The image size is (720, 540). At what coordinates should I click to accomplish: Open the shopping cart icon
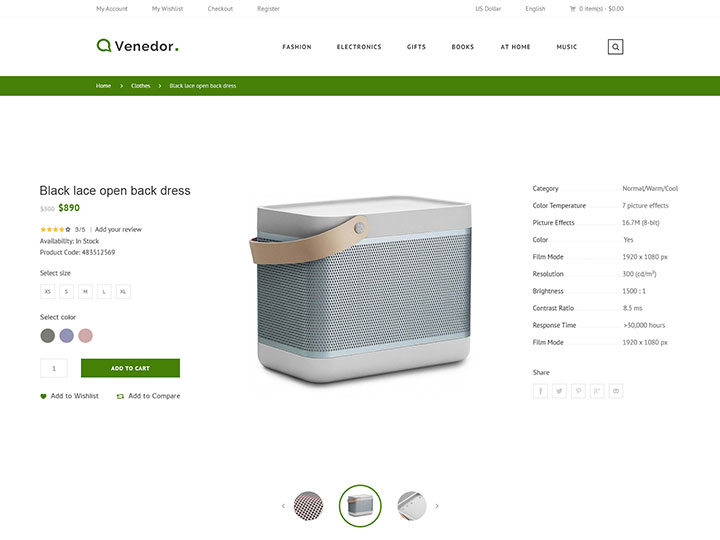coord(573,8)
